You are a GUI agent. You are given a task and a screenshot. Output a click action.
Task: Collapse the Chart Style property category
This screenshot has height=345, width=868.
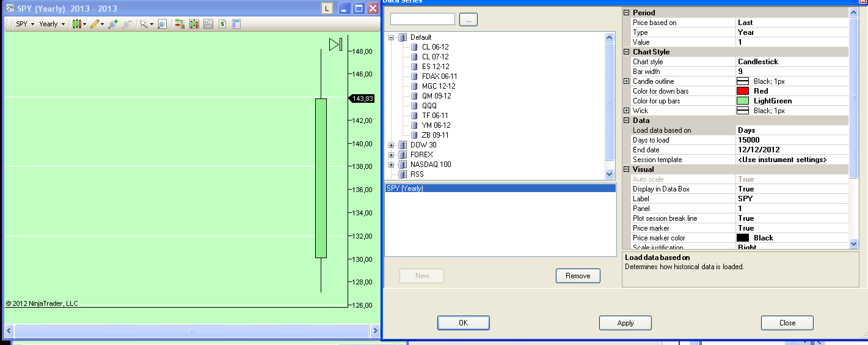[x=626, y=52]
